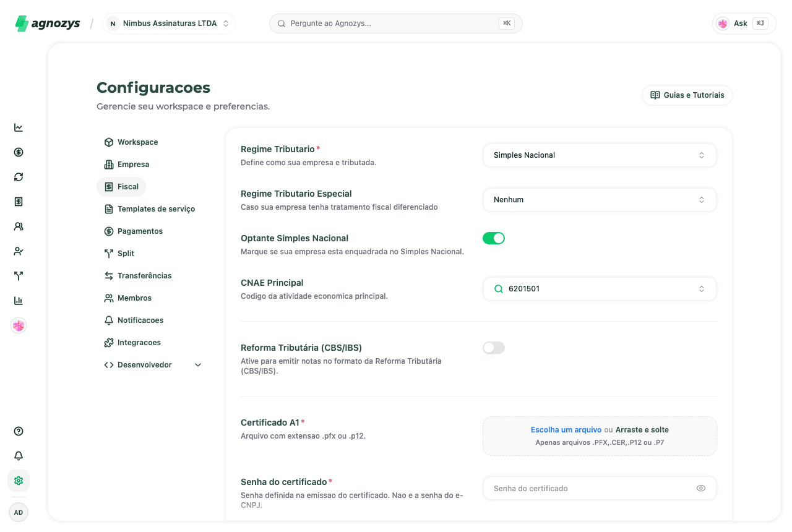Click the Pagamentos dollar icon
This screenshot has height=532, width=792.
[x=109, y=231]
